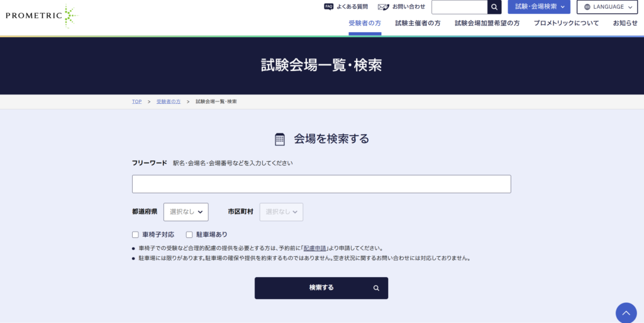Click into the フリーワード text field

point(321,184)
